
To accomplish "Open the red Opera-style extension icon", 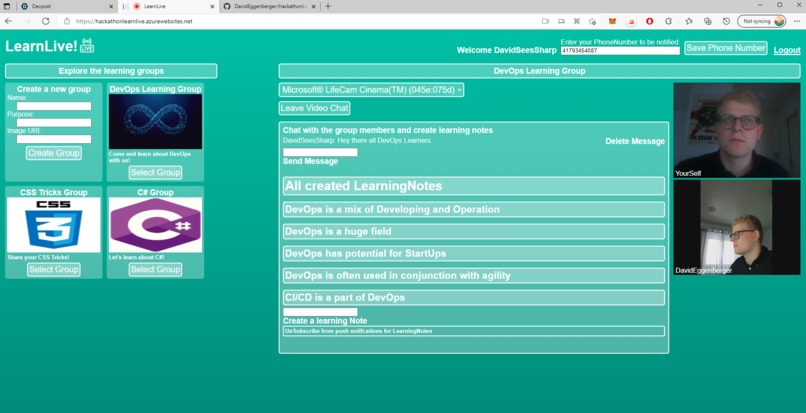I will click(x=650, y=21).
